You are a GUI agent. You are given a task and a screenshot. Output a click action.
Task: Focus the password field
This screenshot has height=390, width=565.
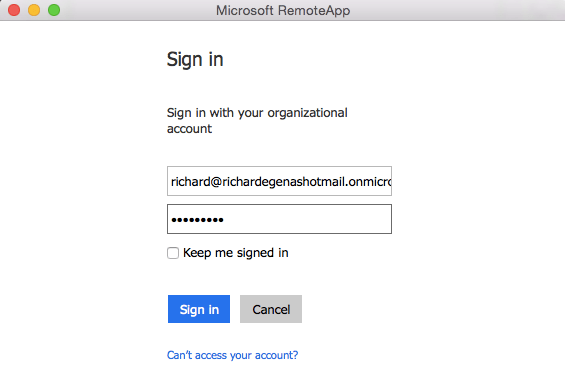tap(279, 219)
